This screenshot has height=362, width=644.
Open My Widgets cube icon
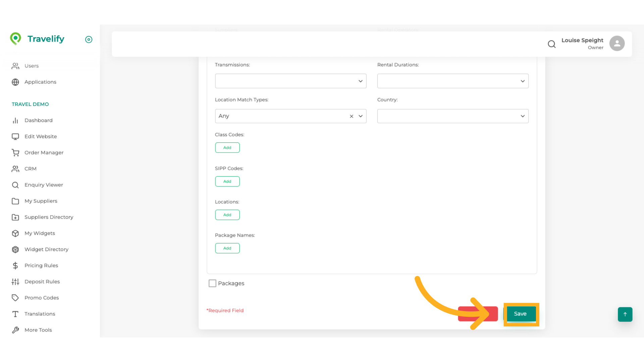pyautogui.click(x=15, y=233)
